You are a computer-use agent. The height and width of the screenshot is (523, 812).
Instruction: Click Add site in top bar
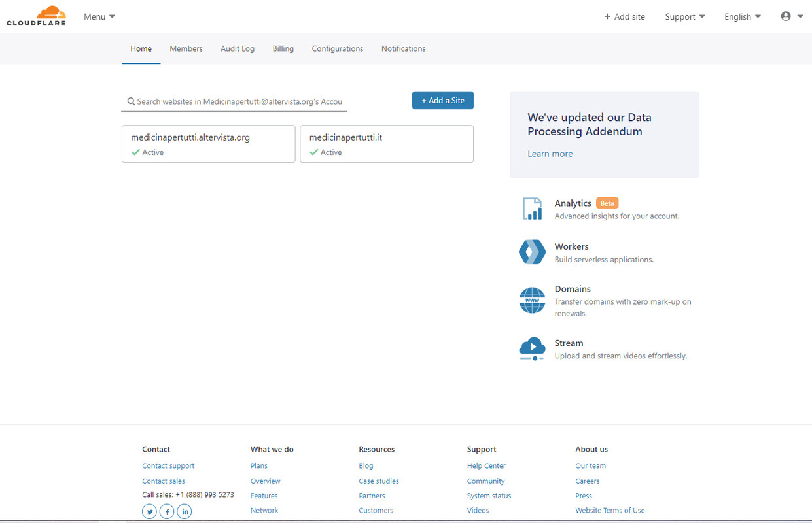(x=624, y=16)
